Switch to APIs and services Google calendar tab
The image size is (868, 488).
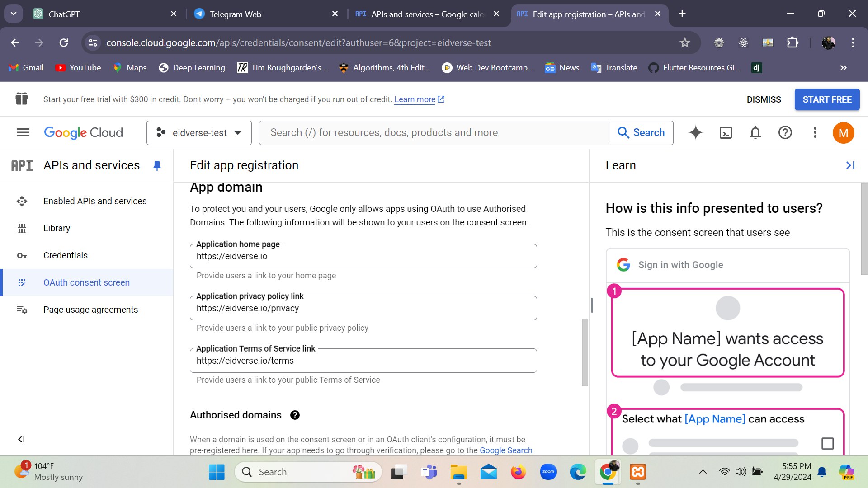(x=427, y=14)
